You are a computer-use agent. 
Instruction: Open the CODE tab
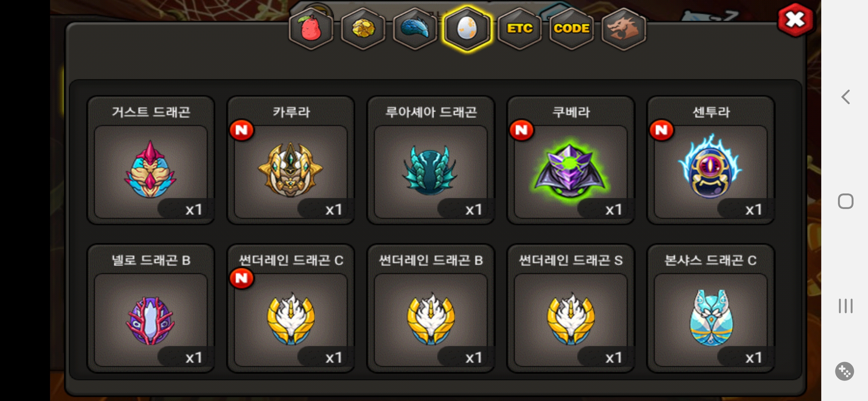(572, 29)
